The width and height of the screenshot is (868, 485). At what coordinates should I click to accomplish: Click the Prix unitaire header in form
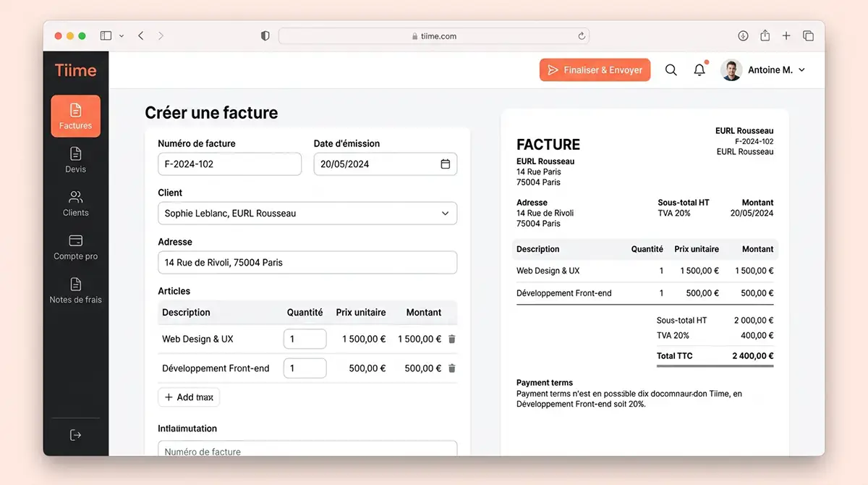(361, 313)
